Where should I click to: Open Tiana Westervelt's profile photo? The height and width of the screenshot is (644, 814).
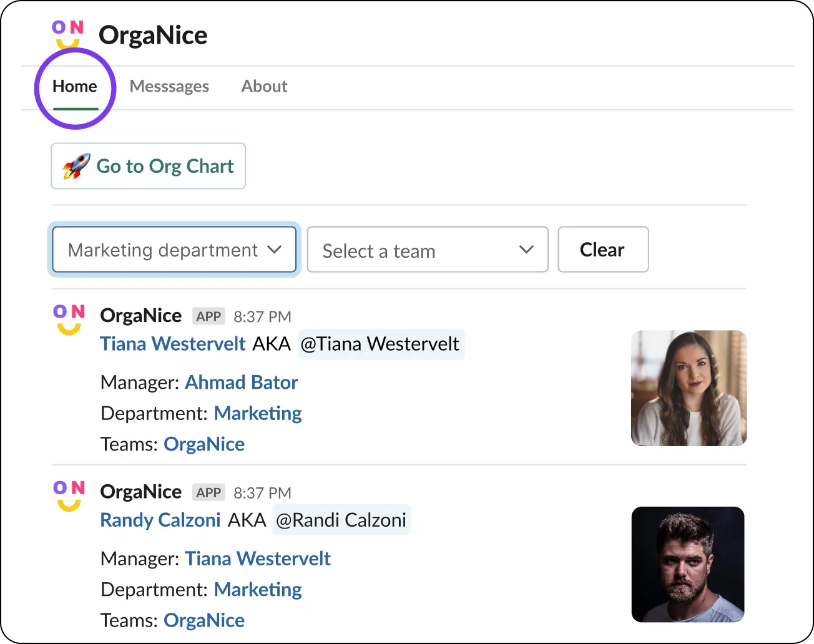689,388
